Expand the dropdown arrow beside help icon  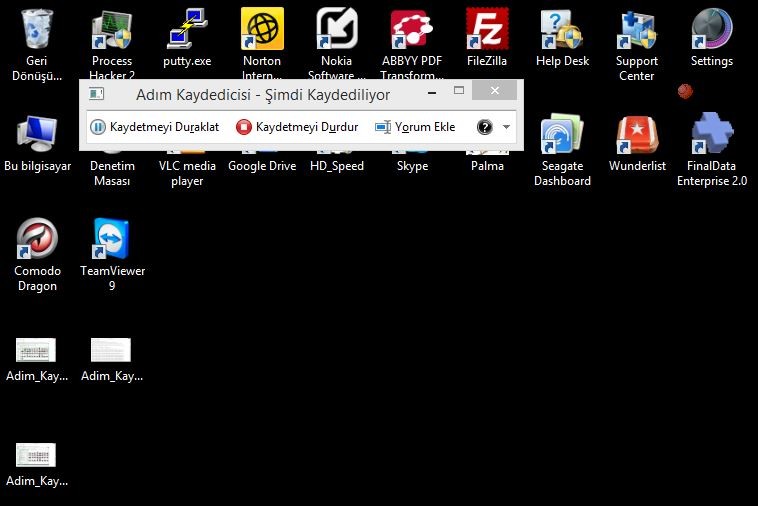click(x=506, y=127)
